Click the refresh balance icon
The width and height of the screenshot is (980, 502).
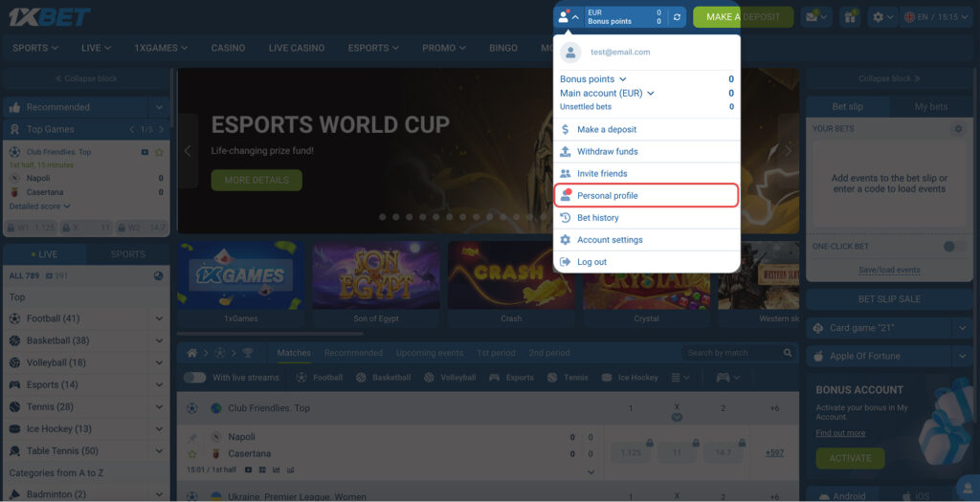click(x=678, y=17)
